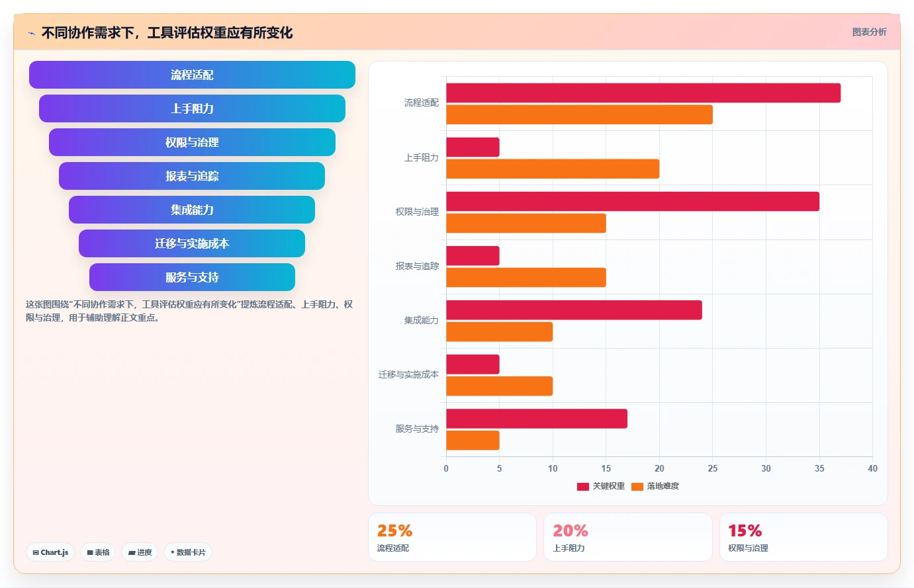
Task: Click the description paragraph under the funnel
Action: (x=189, y=311)
